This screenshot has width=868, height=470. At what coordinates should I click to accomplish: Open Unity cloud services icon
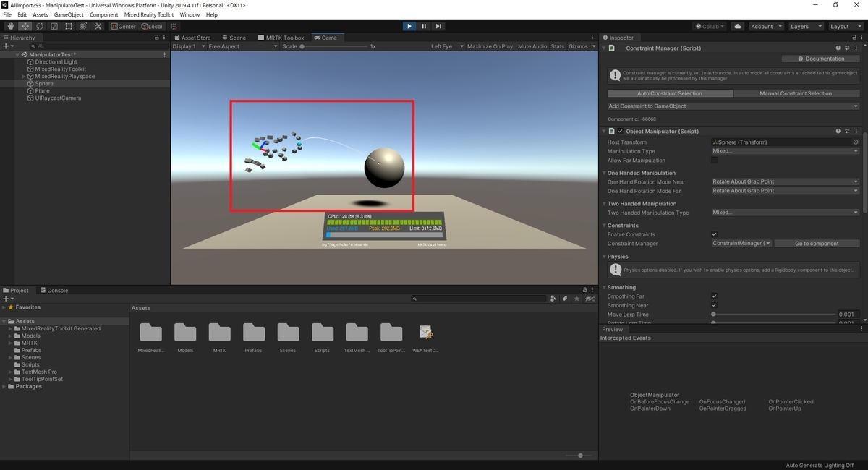point(738,26)
